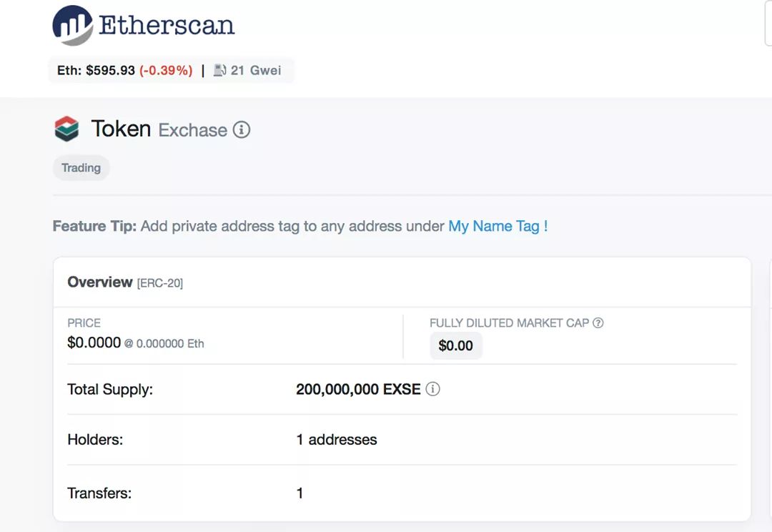Click the Overview section heading
772x532 pixels.
99,282
